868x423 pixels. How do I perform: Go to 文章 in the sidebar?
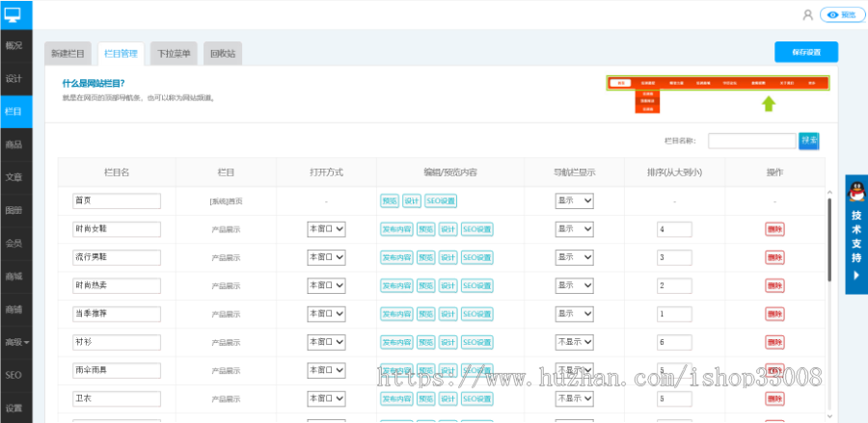pyautogui.click(x=14, y=177)
